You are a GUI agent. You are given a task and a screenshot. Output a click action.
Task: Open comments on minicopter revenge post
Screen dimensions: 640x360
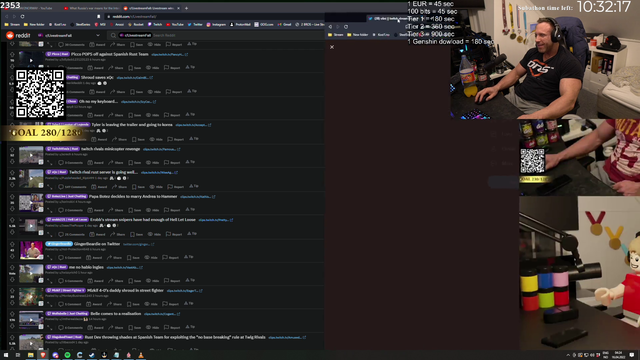[x=70, y=163]
